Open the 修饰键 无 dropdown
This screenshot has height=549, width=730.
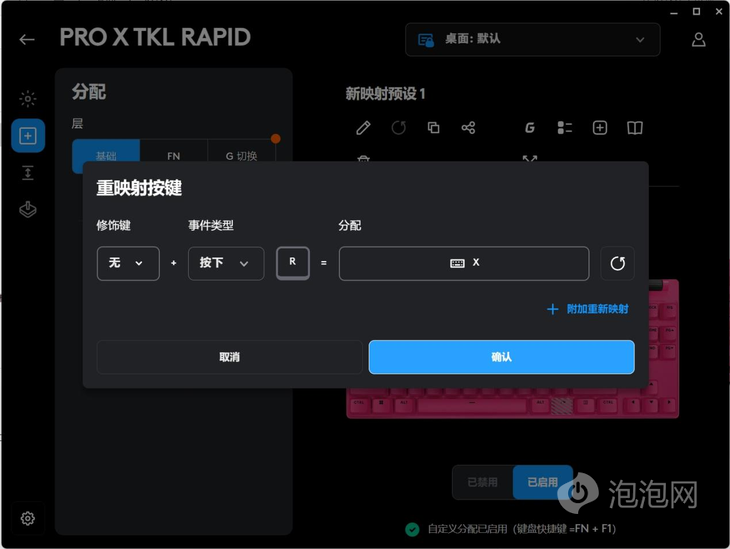(128, 264)
